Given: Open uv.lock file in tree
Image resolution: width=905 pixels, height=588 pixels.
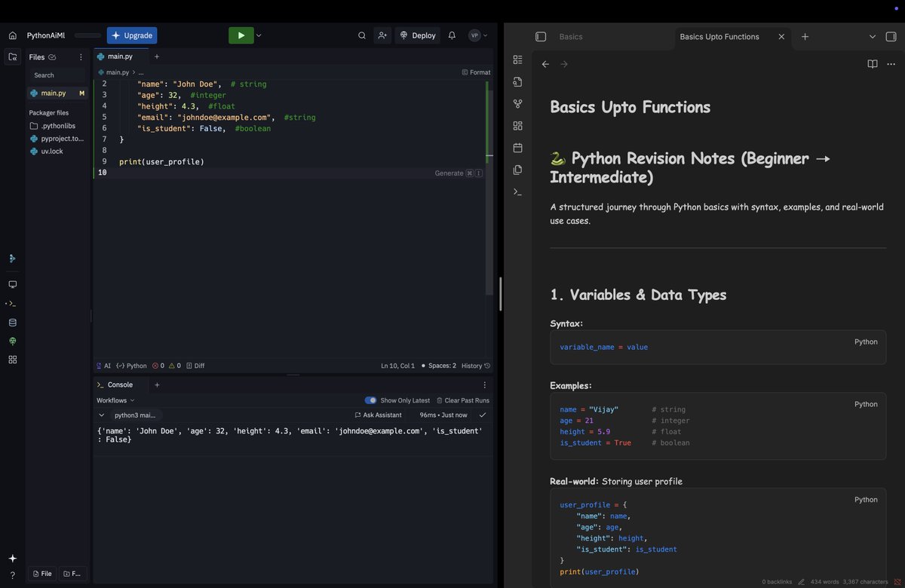Looking at the screenshot, I should pyautogui.click(x=57, y=151).
